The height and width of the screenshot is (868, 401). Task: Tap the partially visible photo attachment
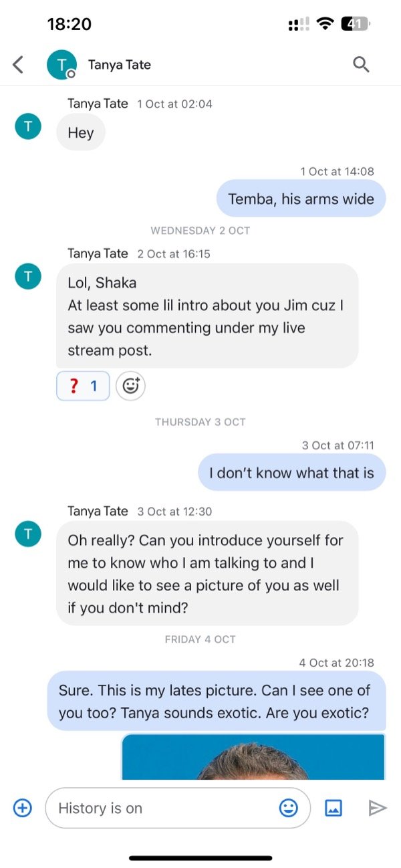coord(254,759)
